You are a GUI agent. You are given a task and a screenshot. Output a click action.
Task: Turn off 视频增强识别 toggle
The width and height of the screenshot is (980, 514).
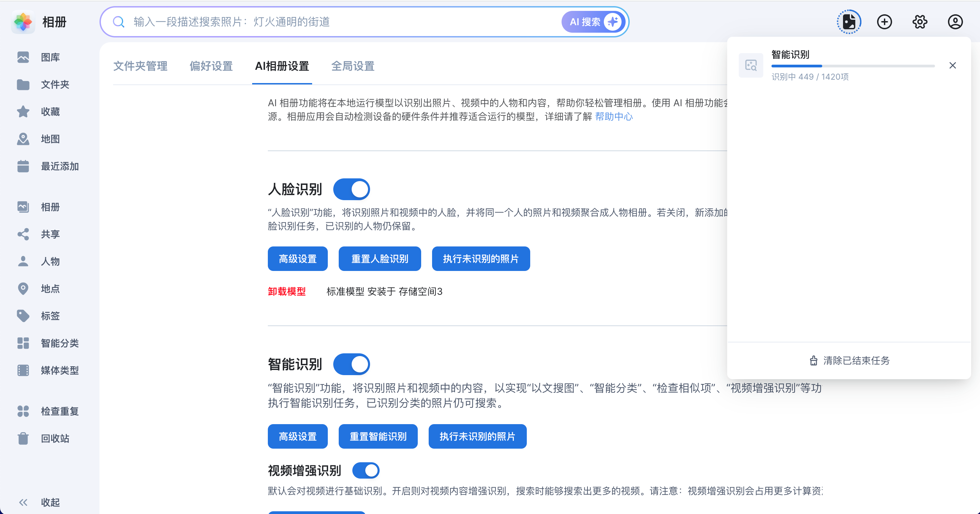[x=366, y=470]
